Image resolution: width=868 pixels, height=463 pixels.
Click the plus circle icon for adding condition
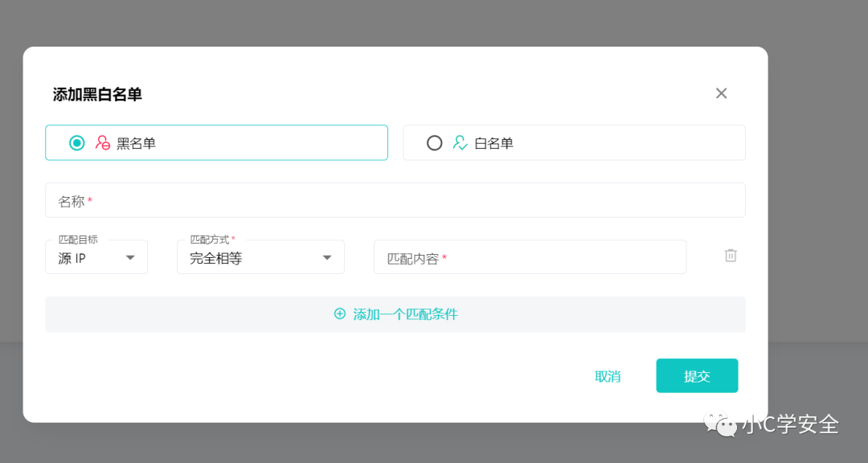(340, 314)
